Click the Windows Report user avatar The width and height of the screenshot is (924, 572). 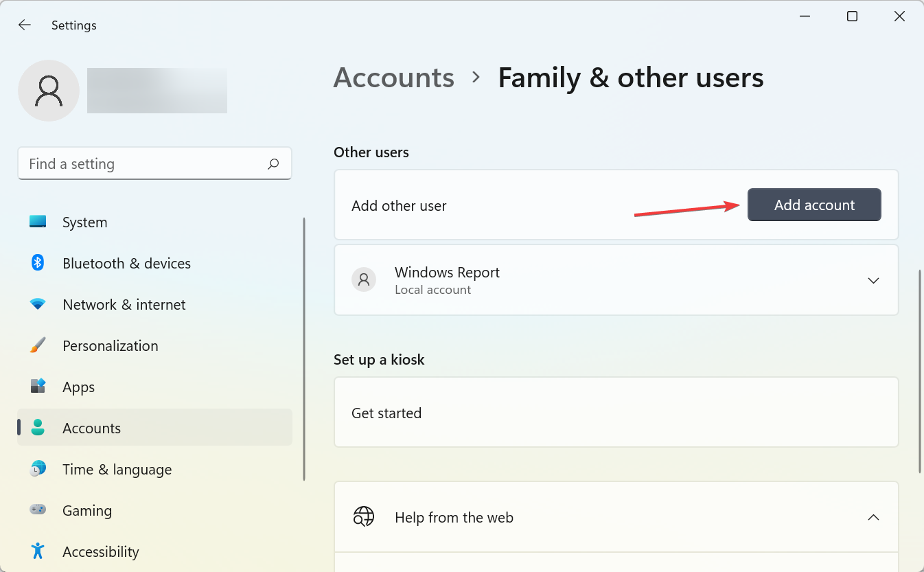[364, 280]
